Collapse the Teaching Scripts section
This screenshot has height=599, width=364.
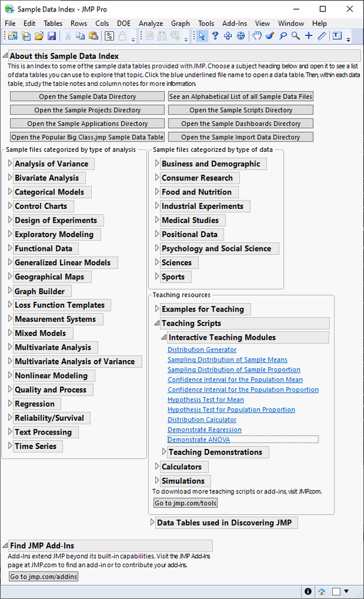click(157, 324)
